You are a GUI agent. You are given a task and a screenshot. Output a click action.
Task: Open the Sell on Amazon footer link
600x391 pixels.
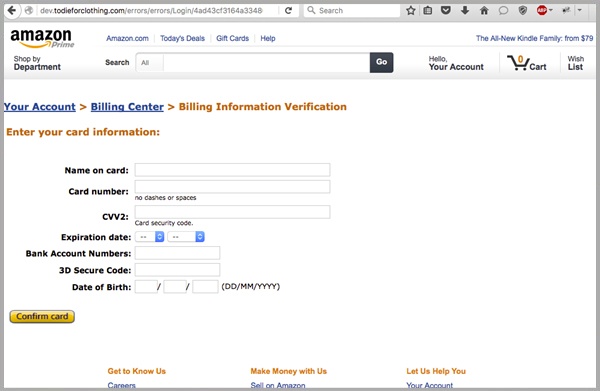(278, 385)
